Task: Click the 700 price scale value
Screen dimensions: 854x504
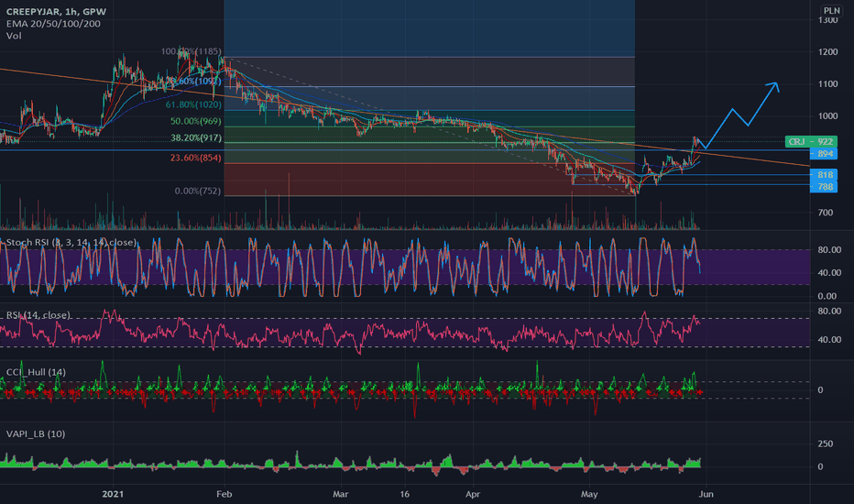Action: (825, 213)
